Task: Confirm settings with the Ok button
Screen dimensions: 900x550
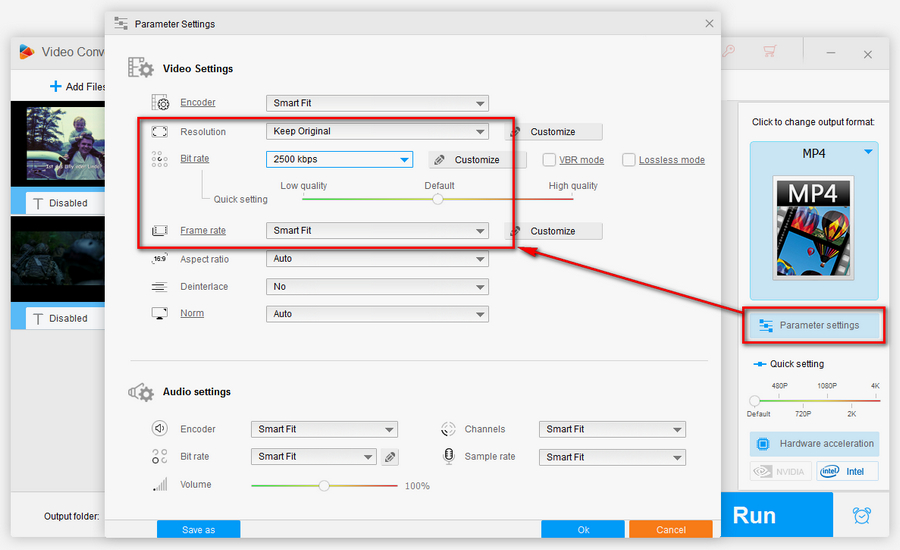Action: pos(583,529)
